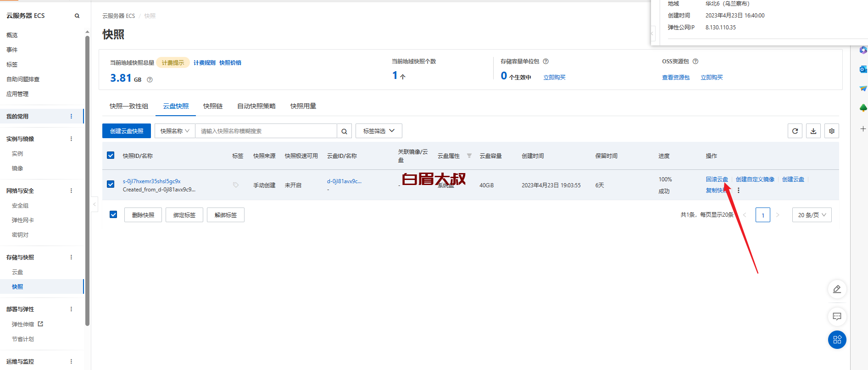Open the blue apps grid floating button
The width and height of the screenshot is (868, 370).
click(x=837, y=340)
